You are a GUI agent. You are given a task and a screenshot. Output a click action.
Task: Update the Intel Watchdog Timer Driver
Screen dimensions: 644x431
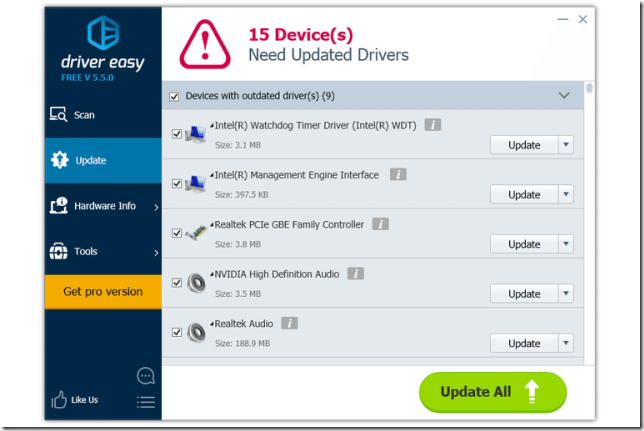pyautogui.click(x=524, y=145)
